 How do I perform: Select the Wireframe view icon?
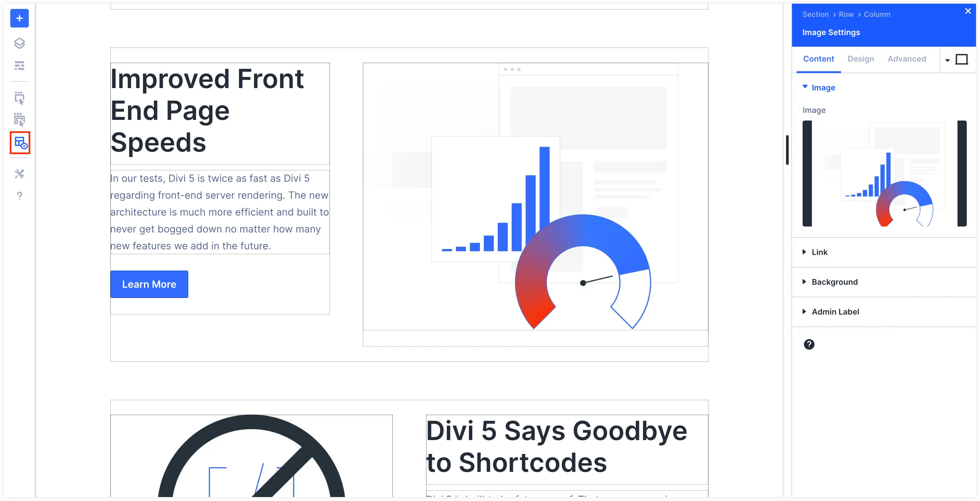(19, 141)
